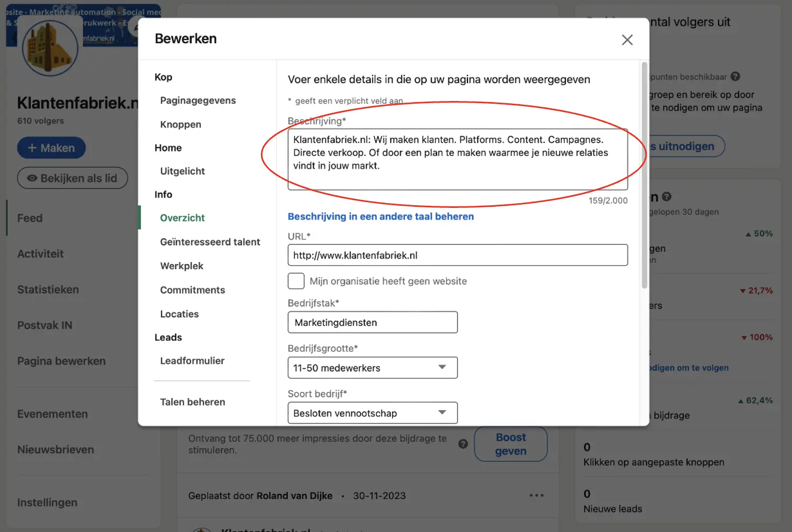Click the Maken button
Image resolution: width=792 pixels, height=532 pixels.
pos(51,148)
